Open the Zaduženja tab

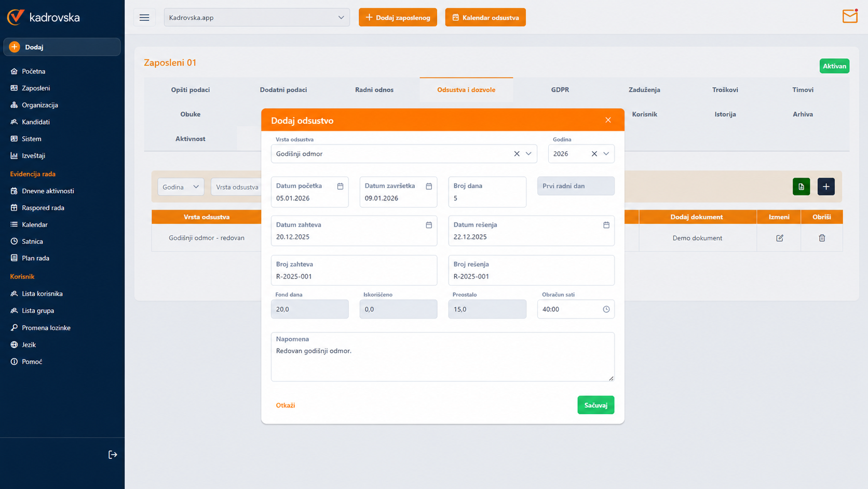(644, 90)
